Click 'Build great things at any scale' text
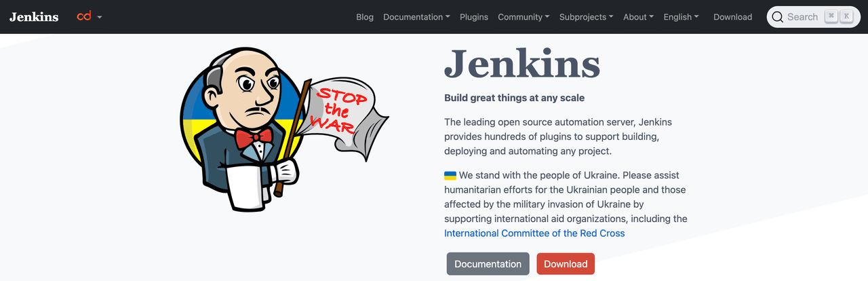Viewport: 868px width, 281px height. (x=514, y=98)
